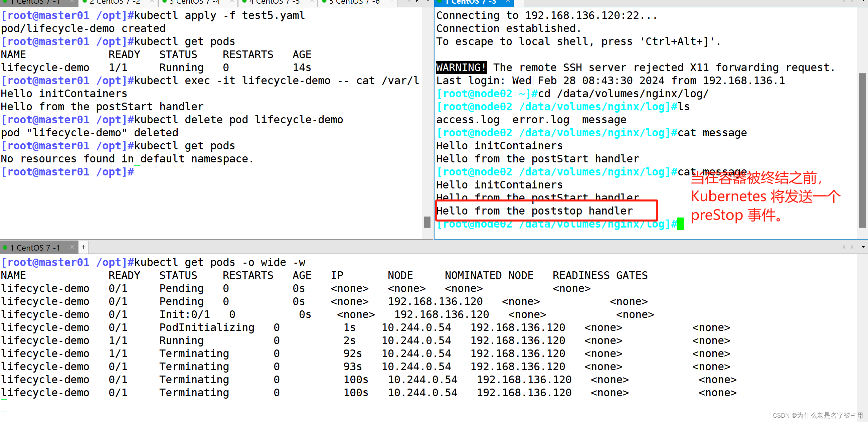Close the CentOS 7 -3 tab
The image size is (868, 422).
[x=507, y=2]
